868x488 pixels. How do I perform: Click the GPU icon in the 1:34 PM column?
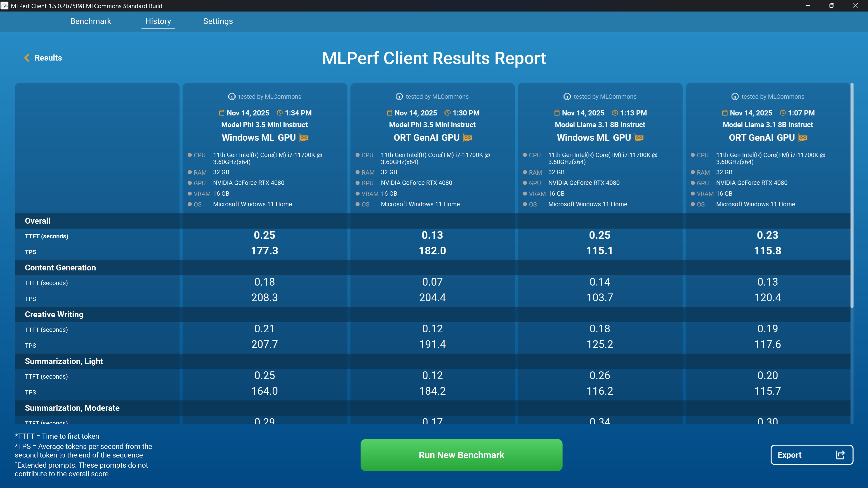(x=304, y=138)
